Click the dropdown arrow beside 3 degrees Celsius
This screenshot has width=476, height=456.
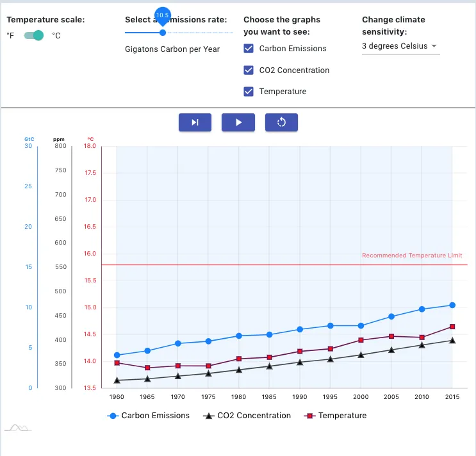(434, 46)
